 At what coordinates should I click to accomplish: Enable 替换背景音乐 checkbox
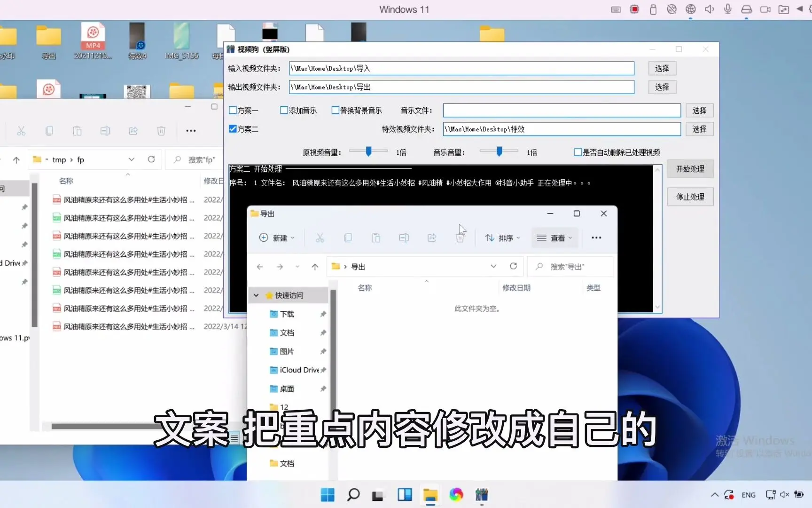(x=335, y=110)
